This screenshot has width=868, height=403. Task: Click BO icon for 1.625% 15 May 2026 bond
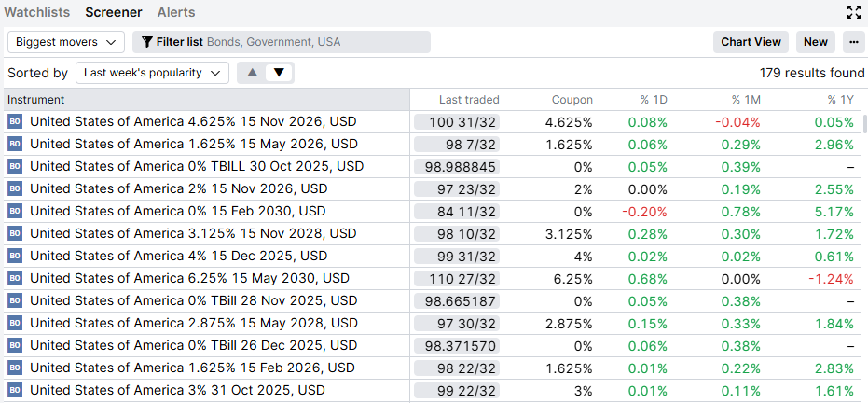(15, 144)
